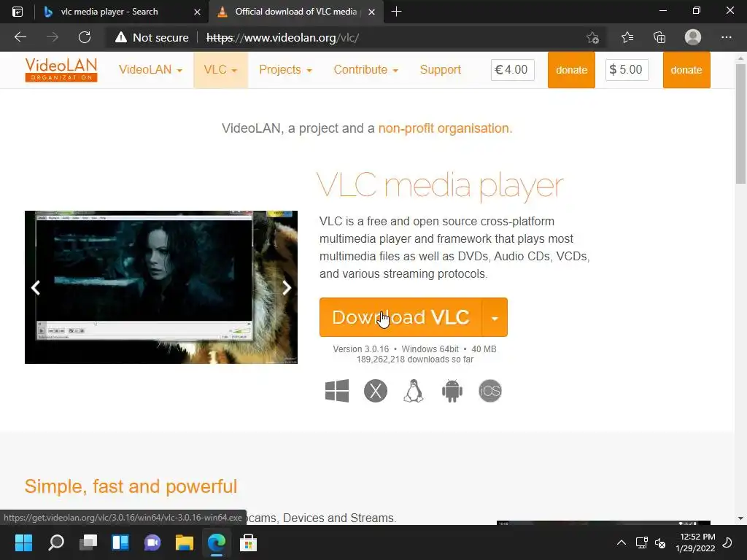Click donate button next to euro amount
The image size is (747, 560).
click(571, 70)
